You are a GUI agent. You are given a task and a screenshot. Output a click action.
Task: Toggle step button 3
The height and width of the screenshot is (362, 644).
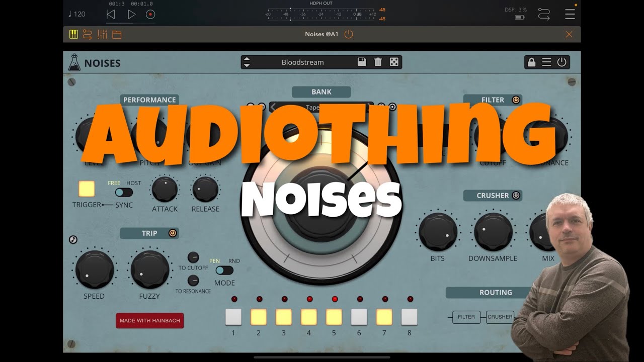coord(284,317)
